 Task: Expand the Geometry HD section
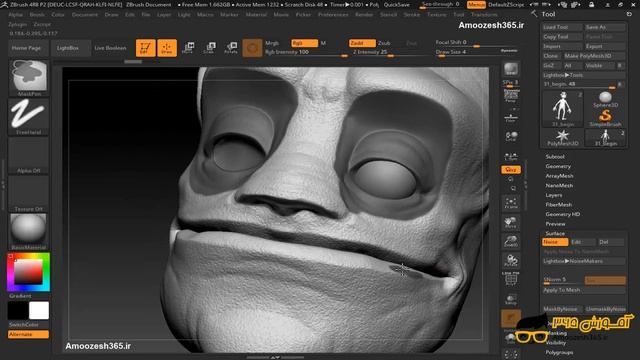pyautogui.click(x=562, y=214)
